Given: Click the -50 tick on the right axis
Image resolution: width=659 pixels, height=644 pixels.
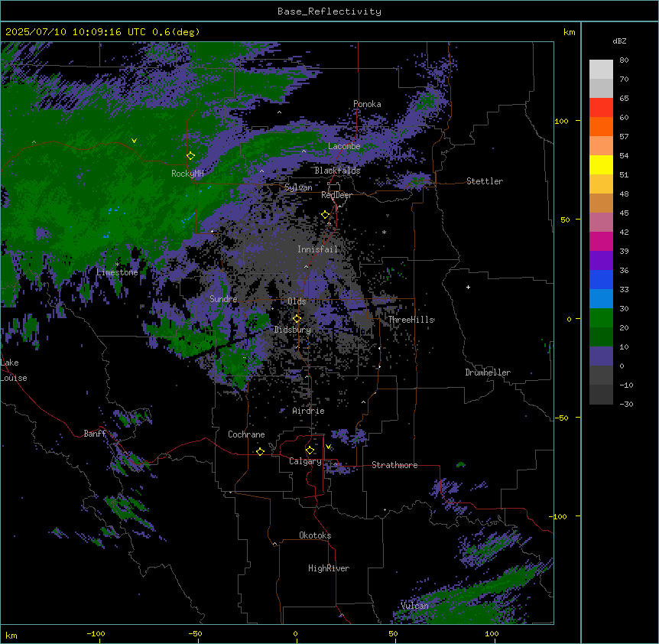Looking at the screenshot, I should (x=561, y=418).
